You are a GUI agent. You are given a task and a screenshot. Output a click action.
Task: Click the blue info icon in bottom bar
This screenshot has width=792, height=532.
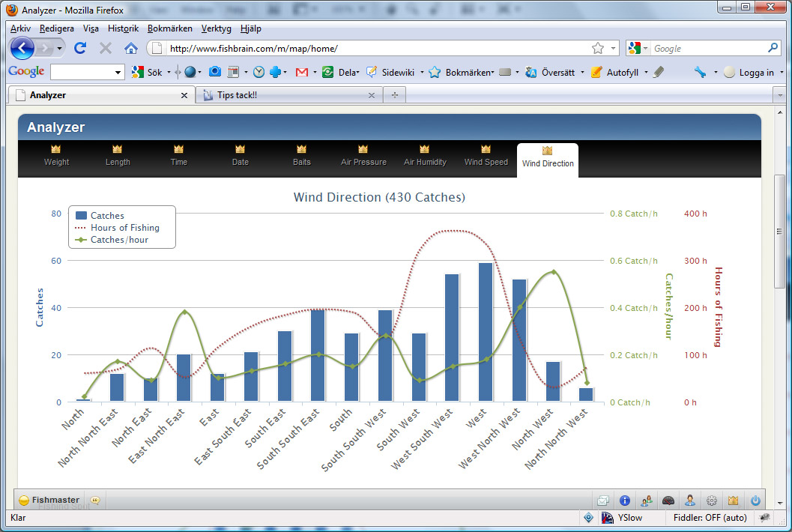(x=624, y=501)
